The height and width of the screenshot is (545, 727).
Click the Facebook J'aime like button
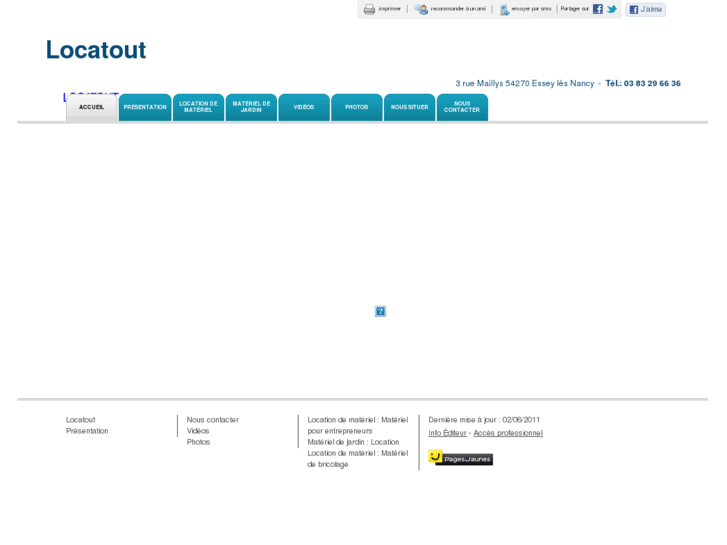pyautogui.click(x=645, y=9)
